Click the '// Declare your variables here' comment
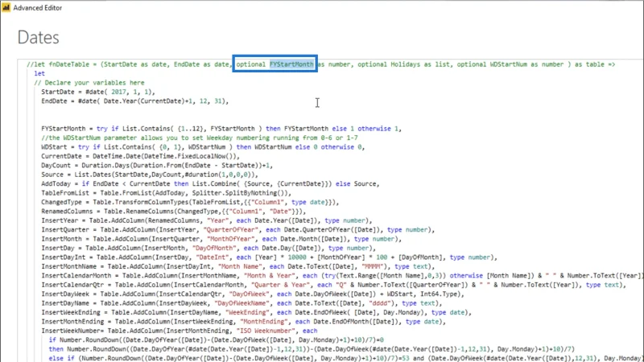Image resolution: width=644 pixels, height=362 pixels. tap(89, 83)
